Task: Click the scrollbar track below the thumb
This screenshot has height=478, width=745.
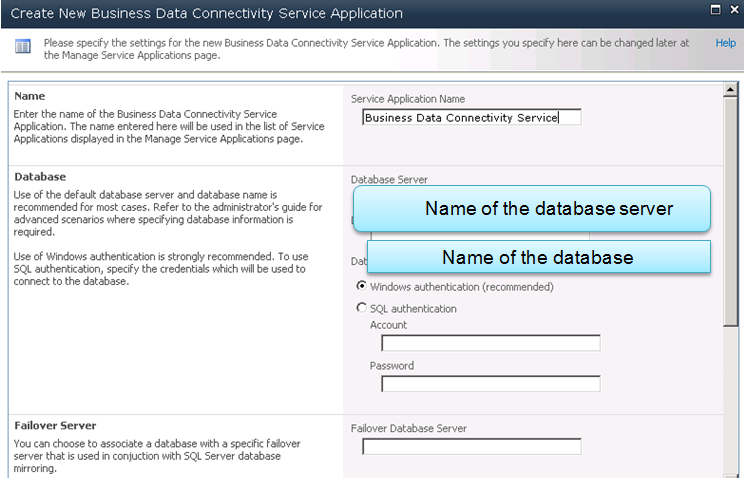Action: pos(731,400)
